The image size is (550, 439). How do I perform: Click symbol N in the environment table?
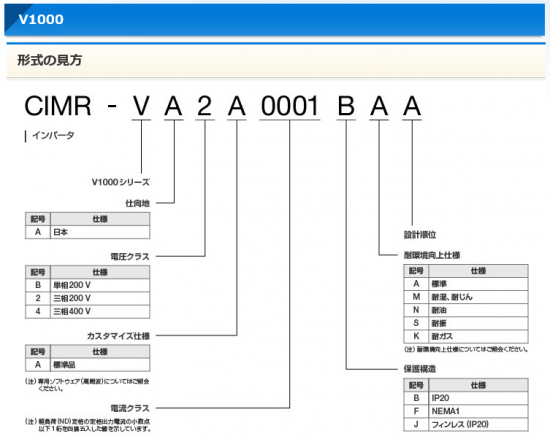click(416, 310)
